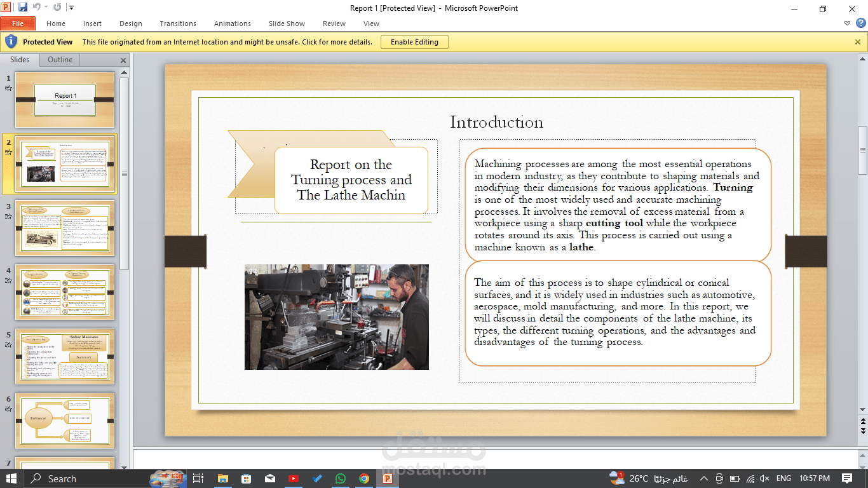Check the battery status icon
Viewport: 868px width, 488px height.
735,478
